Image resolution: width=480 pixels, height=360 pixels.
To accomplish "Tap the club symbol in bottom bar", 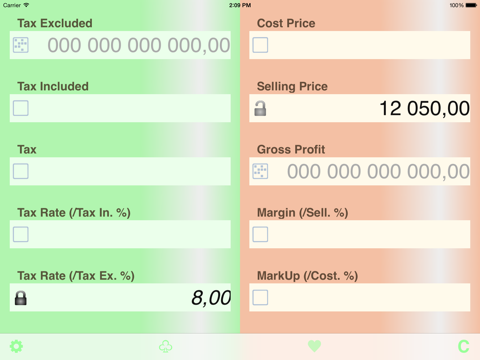I will (166, 346).
